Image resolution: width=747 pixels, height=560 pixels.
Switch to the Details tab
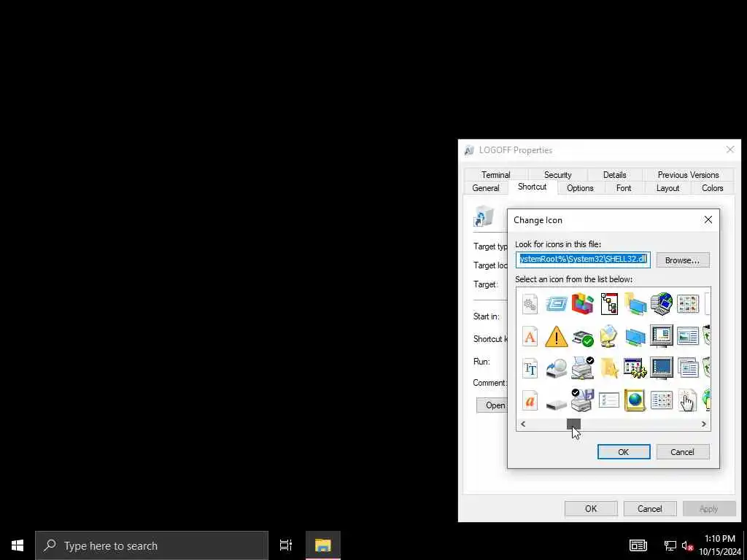pos(614,175)
